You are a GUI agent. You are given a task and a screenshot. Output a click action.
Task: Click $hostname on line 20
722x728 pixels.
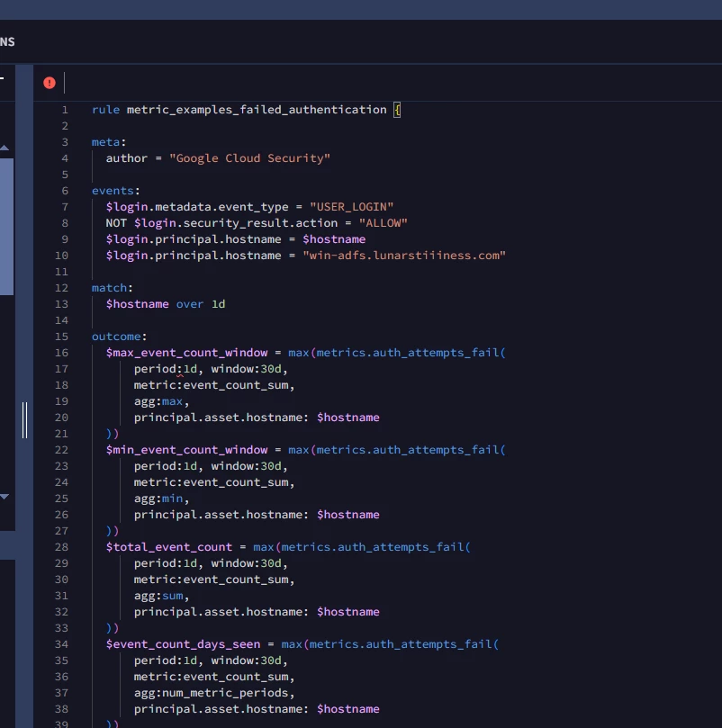coord(347,418)
